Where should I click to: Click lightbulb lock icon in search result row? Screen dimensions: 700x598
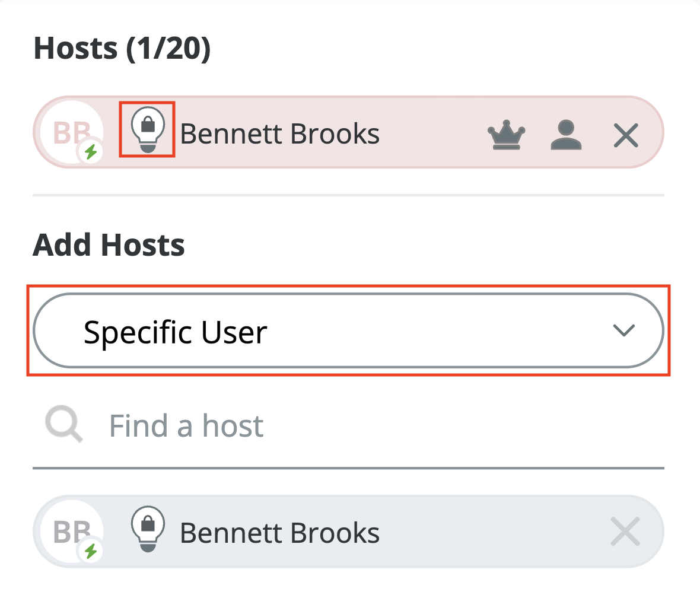pos(147,528)
